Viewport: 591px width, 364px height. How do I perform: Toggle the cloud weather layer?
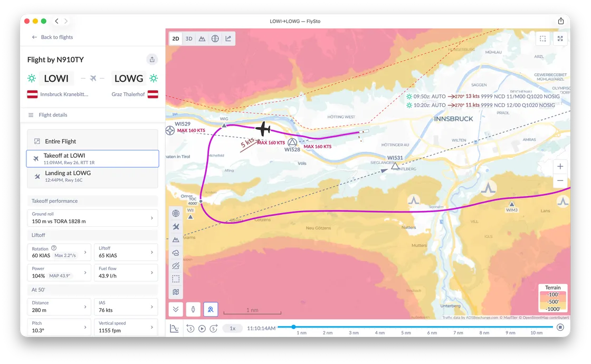(176, 253)
